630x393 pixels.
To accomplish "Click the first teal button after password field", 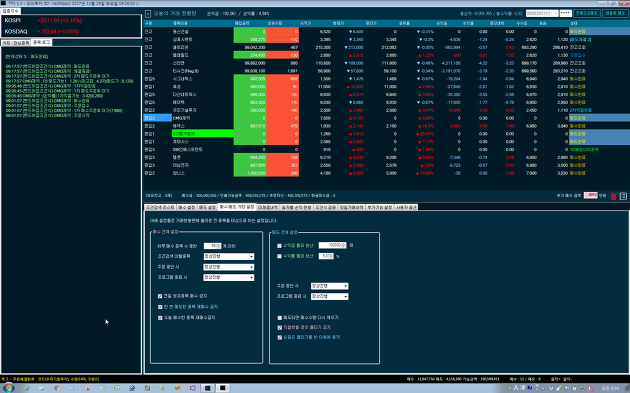I will 587,13.
